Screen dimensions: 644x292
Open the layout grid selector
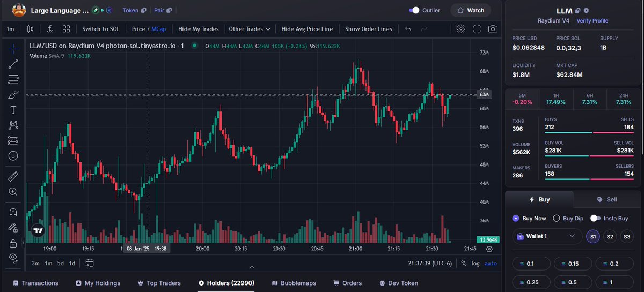coord(66,29)
